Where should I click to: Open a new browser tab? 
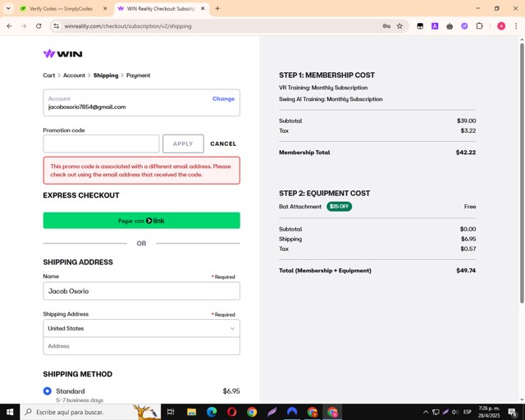(x=217, y=8)
